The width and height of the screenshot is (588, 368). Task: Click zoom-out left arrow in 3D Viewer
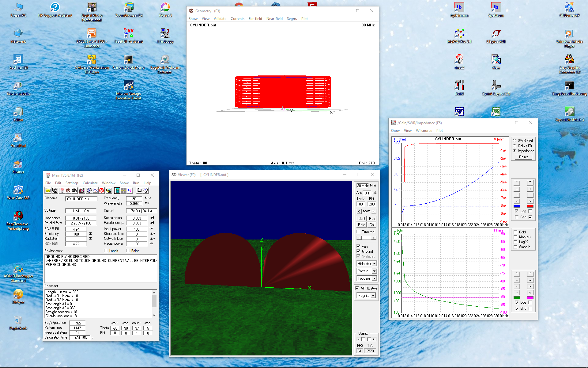point(359,211)
